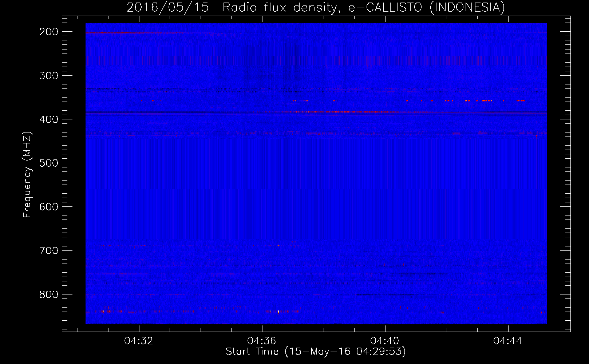This screenshot has height=364, width=589.
Task: Select the 800 frequency tick label
Action: (x=49, y=294)
